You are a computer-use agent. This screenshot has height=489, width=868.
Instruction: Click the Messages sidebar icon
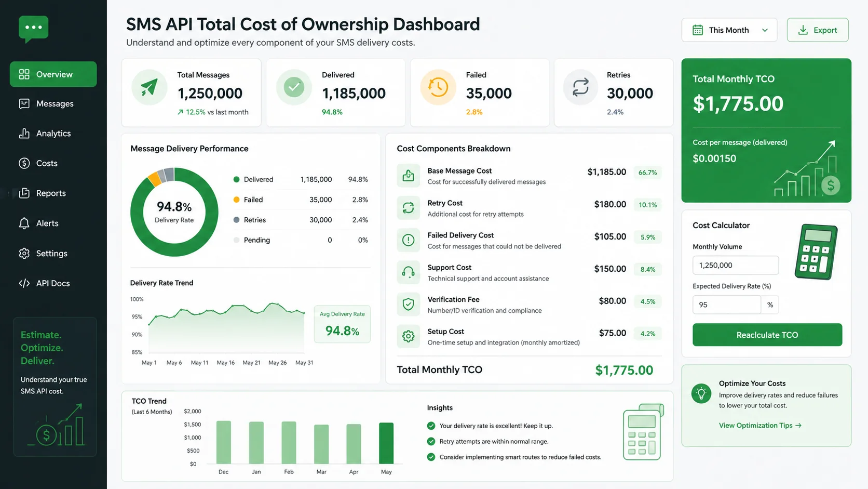coord(24,103)
